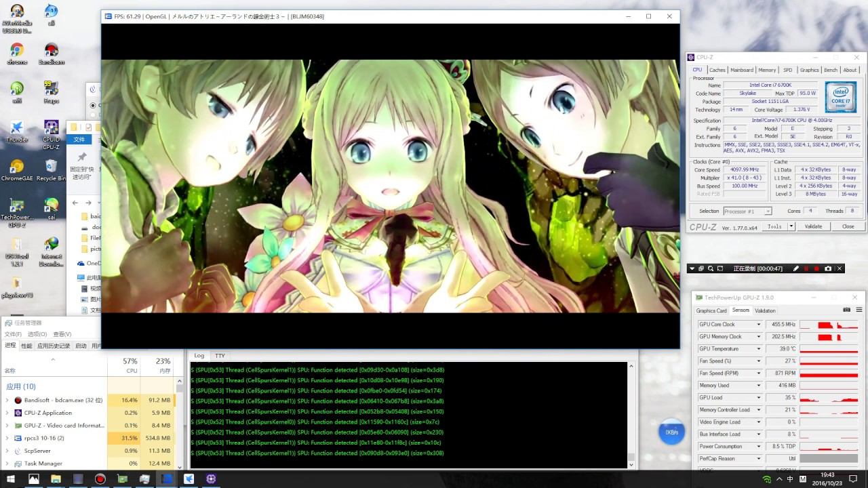Click the CPU-Z Close button
Screen dimensions: 868x488
(848, 226)
